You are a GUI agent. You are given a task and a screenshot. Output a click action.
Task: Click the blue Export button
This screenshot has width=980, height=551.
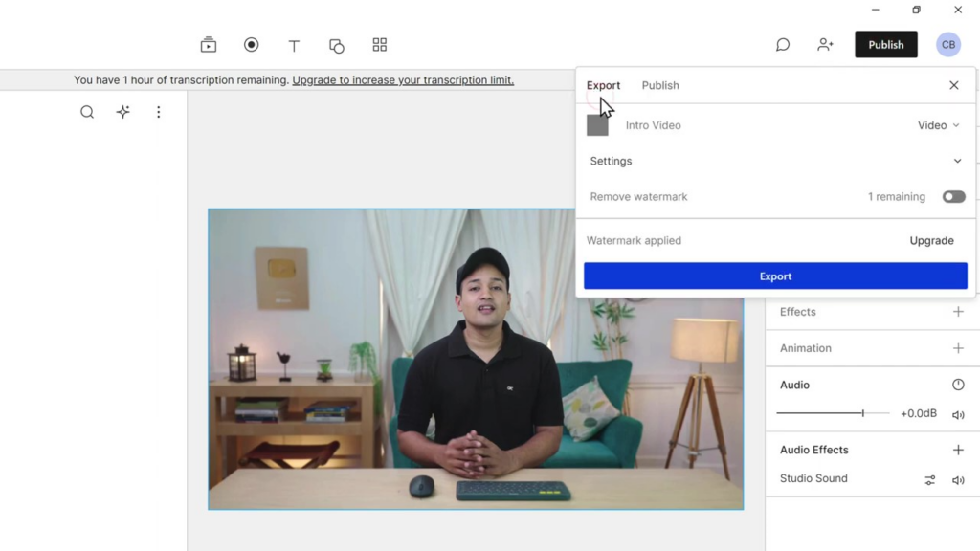pyautogui.click(x=775, y=276)
